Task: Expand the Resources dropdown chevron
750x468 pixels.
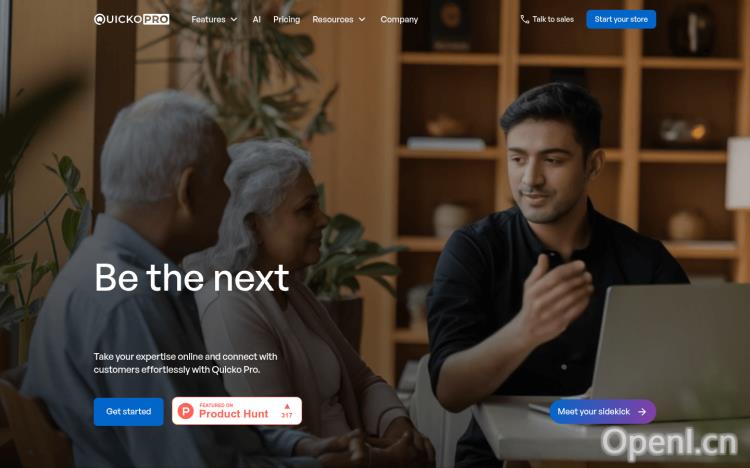Action: 362,20
